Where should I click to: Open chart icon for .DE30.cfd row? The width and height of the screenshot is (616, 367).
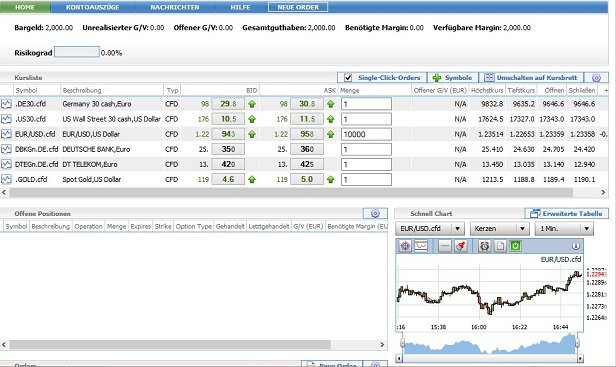(x=6, y=104)
